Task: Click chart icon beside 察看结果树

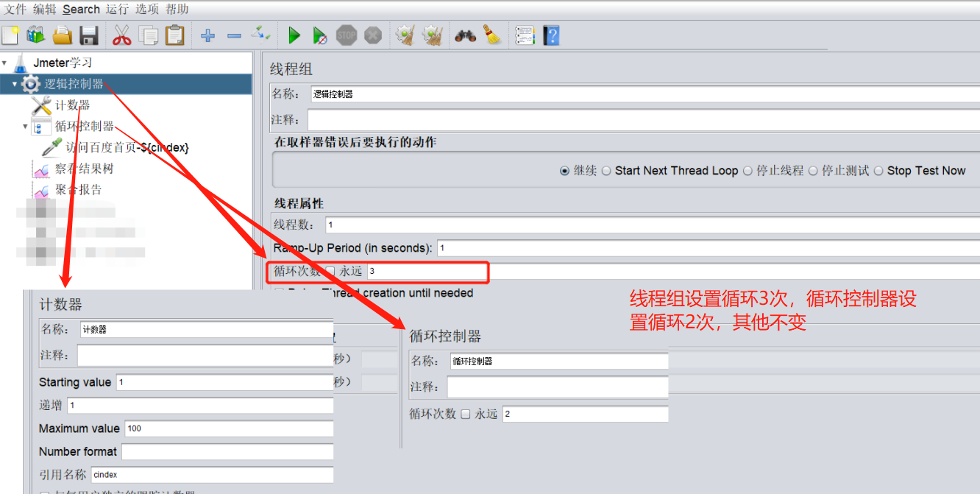Action: point(42,170)
